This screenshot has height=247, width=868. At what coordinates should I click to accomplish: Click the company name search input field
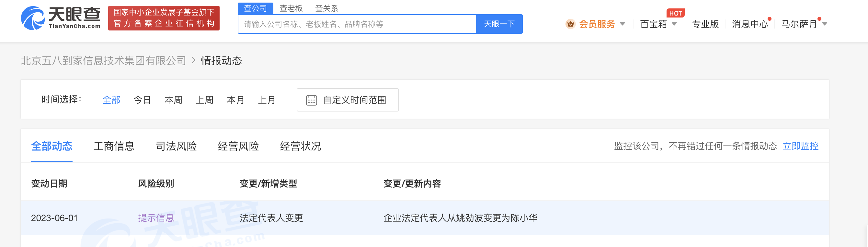[357, 24]
